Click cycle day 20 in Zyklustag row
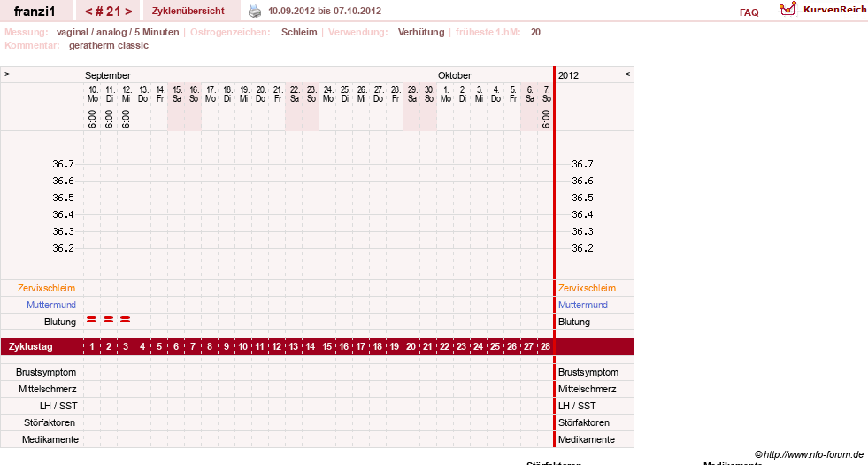This screenshot has width=868, height=465. coord(411,346)
